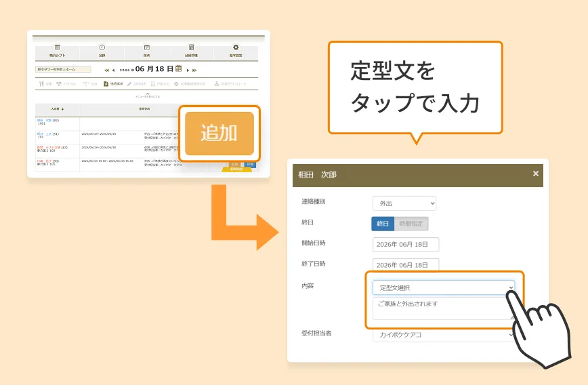
Task: Sort by the 入居者 column header
Action: click(x=58, y=109)
